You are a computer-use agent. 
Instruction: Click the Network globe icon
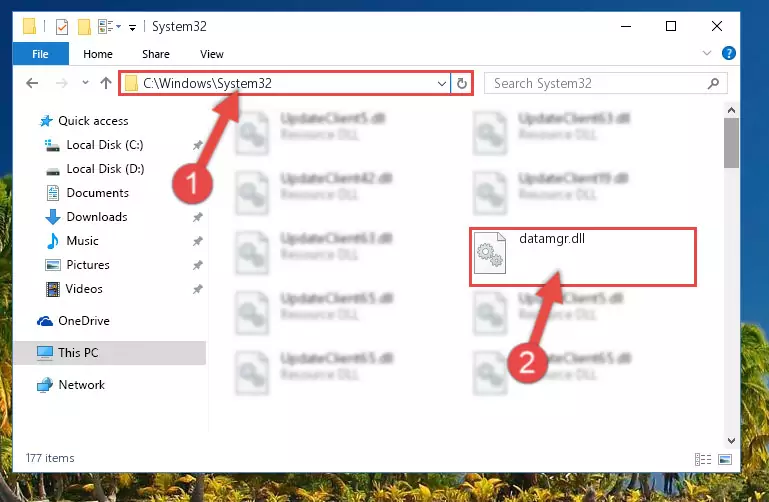[45, 385]
